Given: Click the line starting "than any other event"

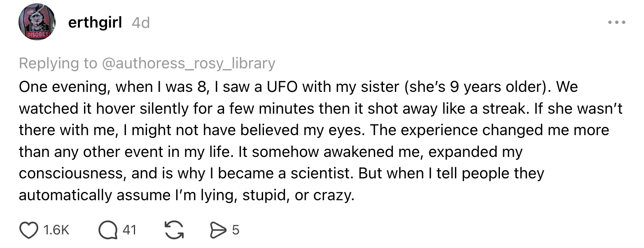Looking at the screenshot, I should [271, 152].
